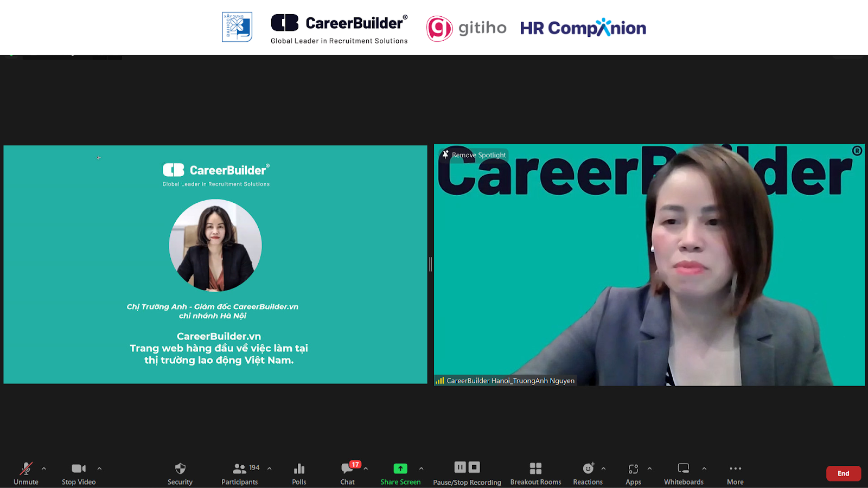Image resolution: width=868 pixels, height=488 pixels.
Task: Click the speaker photo on the shared slide
Action: [215, 245]
